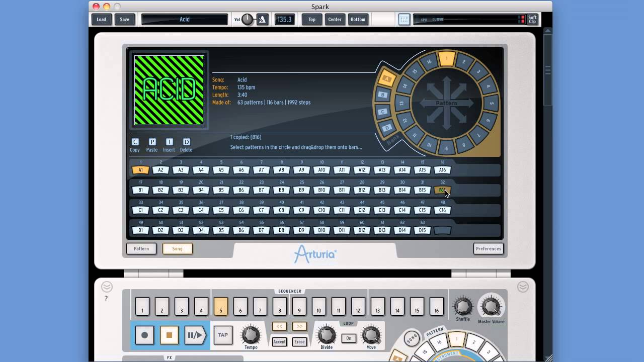Toggle the Accent button
Screen dimensions: 644x362
[x=279, y=342]
